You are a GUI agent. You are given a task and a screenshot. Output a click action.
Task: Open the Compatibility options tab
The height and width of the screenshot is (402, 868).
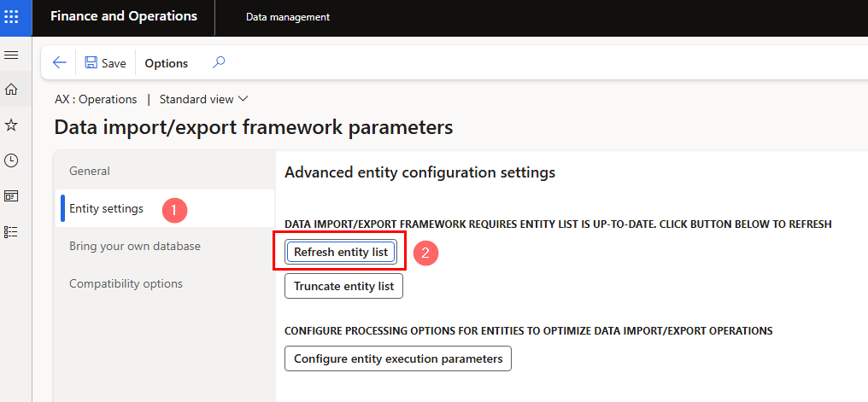(126, 283)
